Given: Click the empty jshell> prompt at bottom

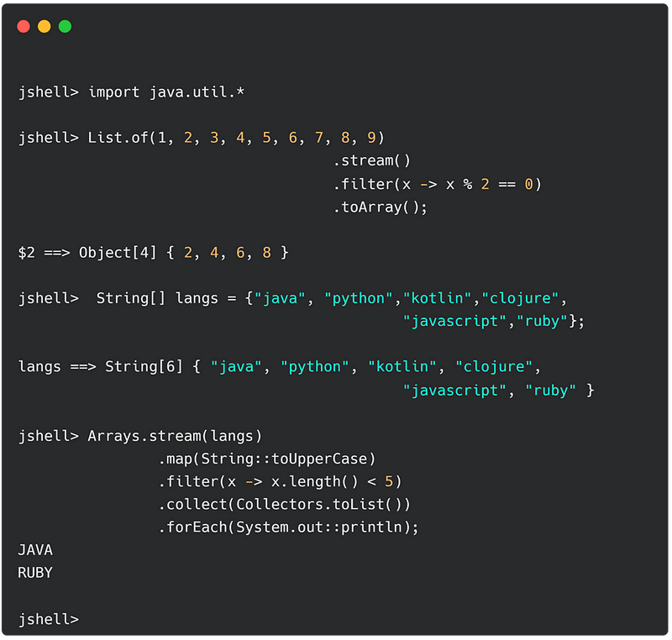Looking at the screenshot, I should [49, 618].
